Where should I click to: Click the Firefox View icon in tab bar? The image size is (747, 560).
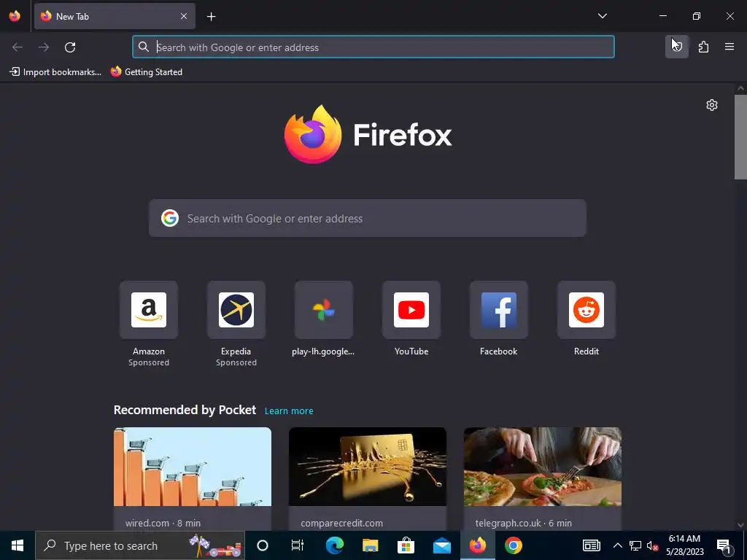[x=15, y=16]
